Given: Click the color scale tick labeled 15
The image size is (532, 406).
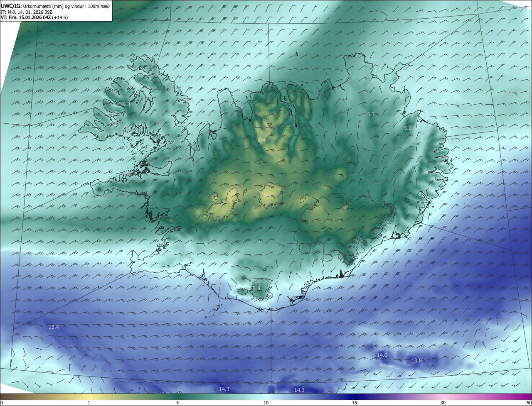Looking at the screenshot, I should coord(355,403).
